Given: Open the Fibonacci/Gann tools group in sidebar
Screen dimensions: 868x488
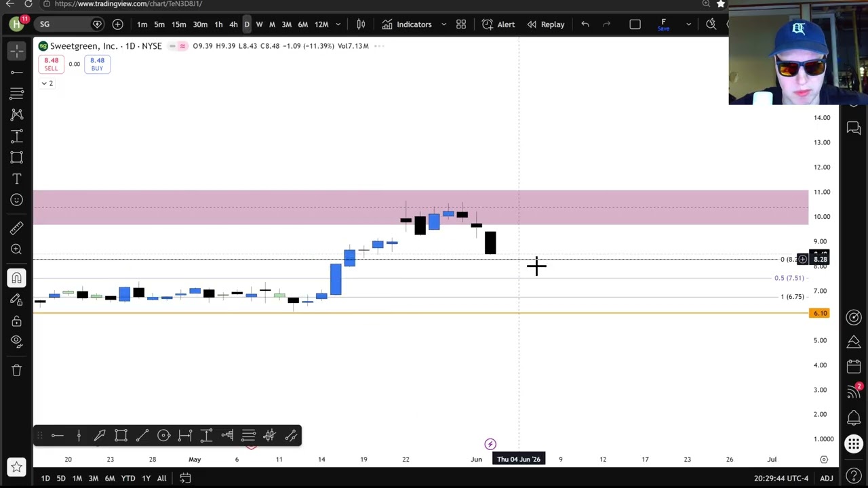Looking at the screenshot, I should click(17, 94).
